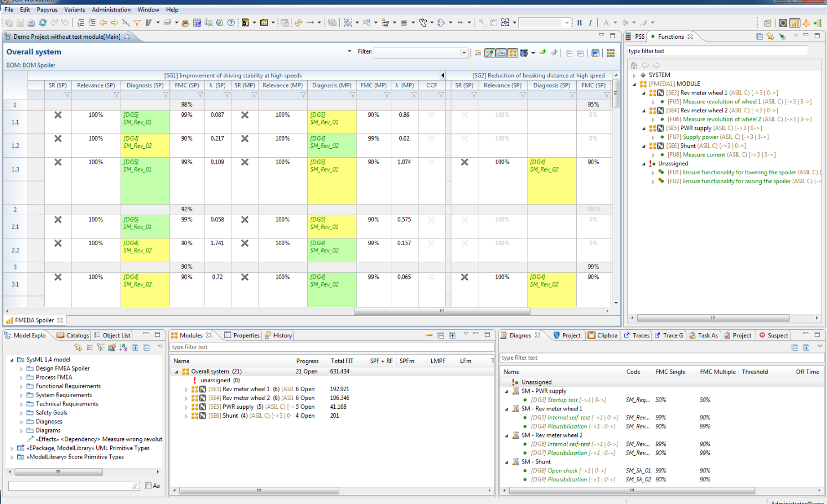The width and height of the screenshot is (827, 504).
Task: Open the Papyrus menu
Action: click(47, 9)
